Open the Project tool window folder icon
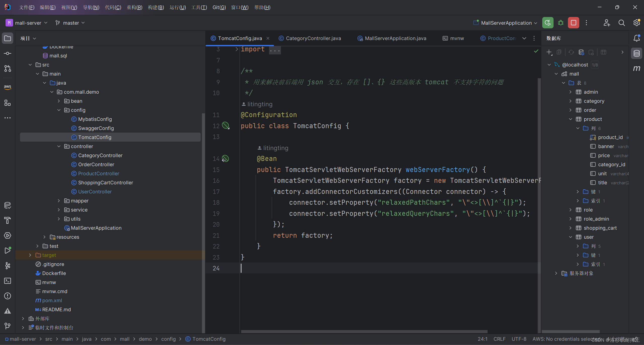 click(x=8, y=38)
